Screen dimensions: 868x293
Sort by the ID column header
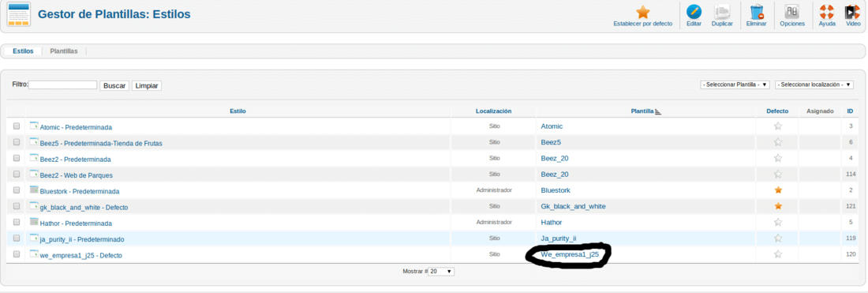pyautogui.click(x=851, y=111)
